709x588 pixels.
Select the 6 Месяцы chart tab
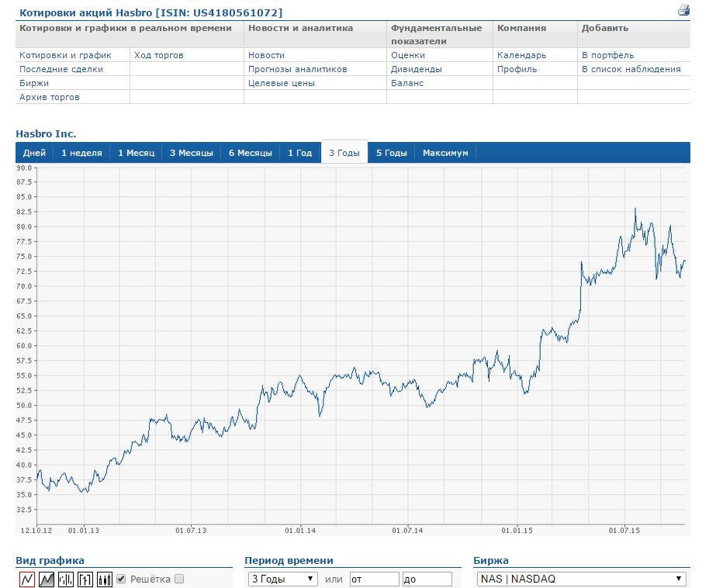pyautogui.click(x=251, y=153)
